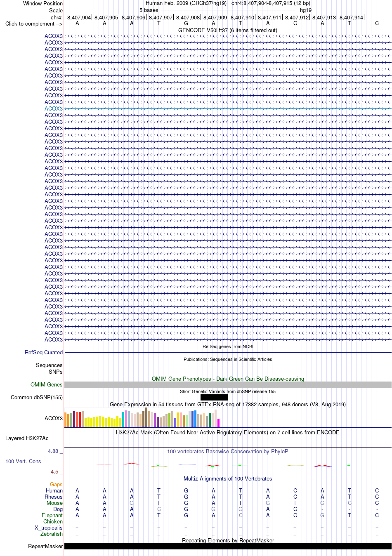The height and width of the screenshot is (556, 392).
Task: Open the light-blue highlighted ACOX3 transcript
Action: click(54, 108)
